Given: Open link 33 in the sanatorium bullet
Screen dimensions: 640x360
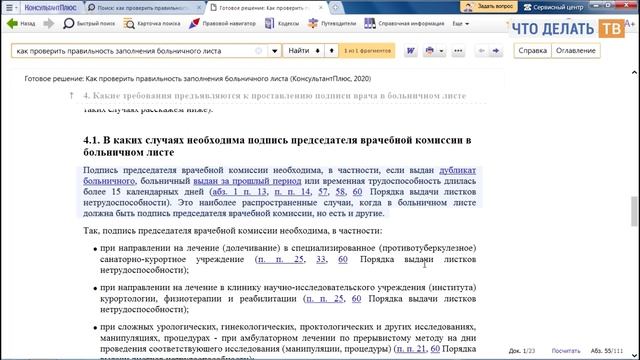Looking at the screenshot, I should 321,259.
